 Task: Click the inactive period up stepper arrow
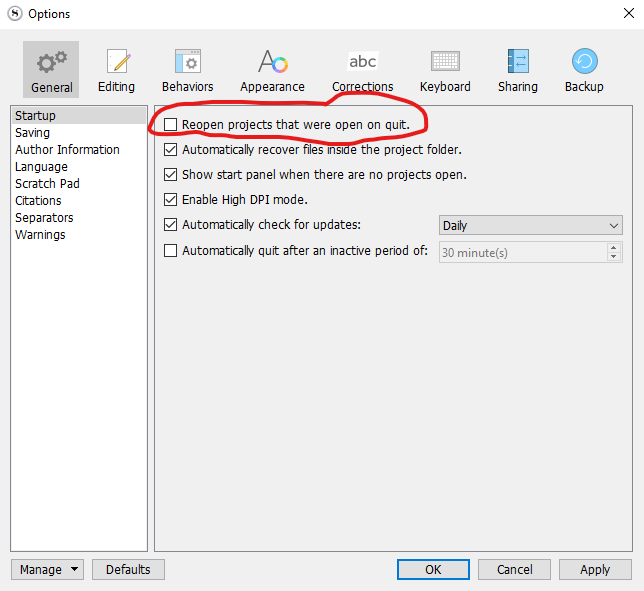coord(613,247)
